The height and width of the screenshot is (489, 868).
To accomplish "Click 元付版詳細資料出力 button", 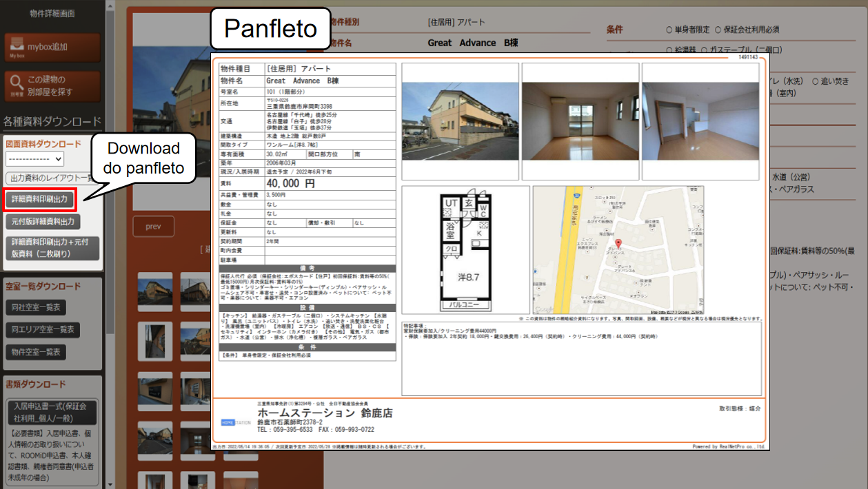I will 43,222.
